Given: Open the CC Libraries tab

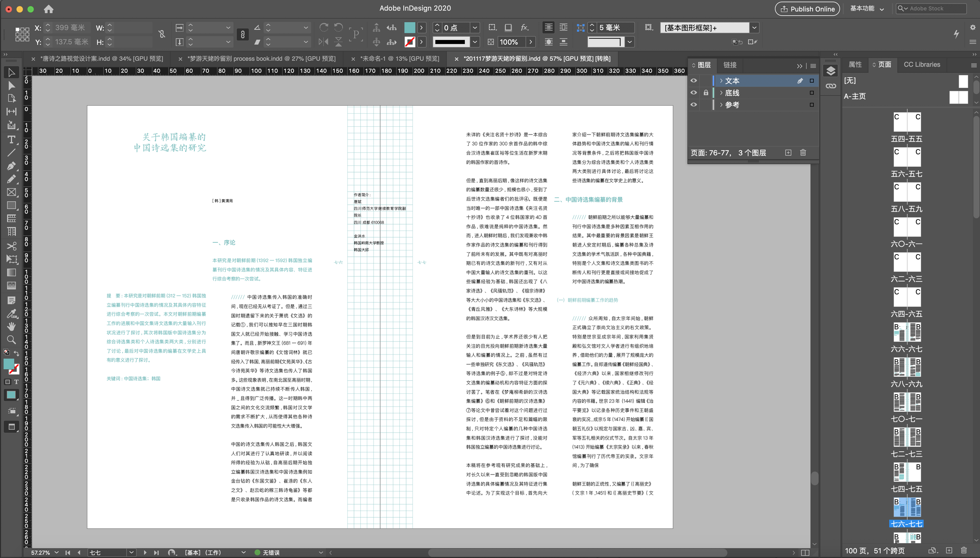Looking at the screenshot, I should point(922,64).
